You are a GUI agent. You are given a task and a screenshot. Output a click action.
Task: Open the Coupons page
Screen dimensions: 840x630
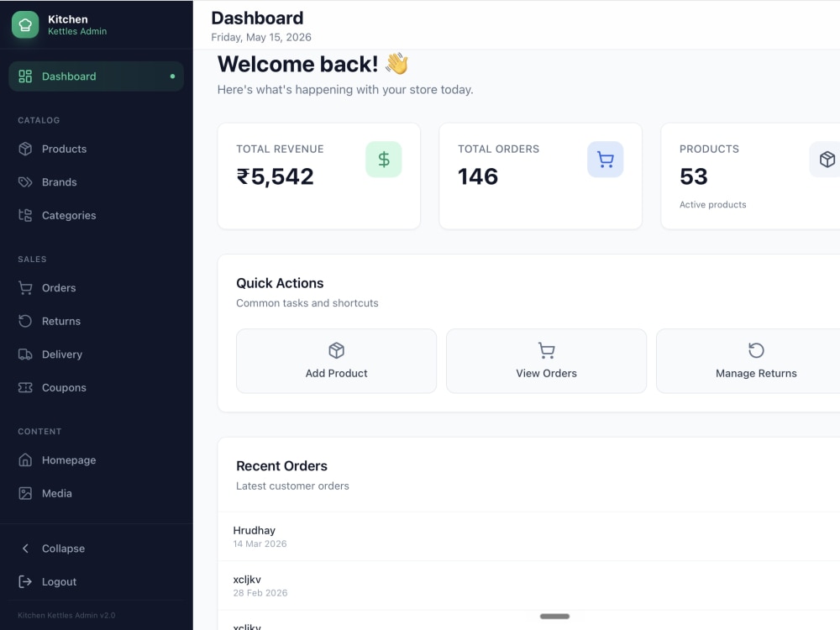(x=97, y=387)
